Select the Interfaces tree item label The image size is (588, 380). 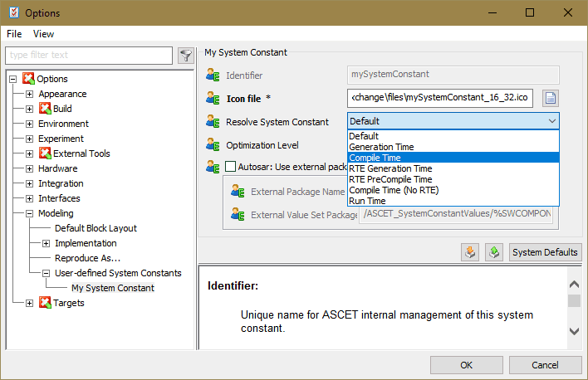tap(59, 198)
